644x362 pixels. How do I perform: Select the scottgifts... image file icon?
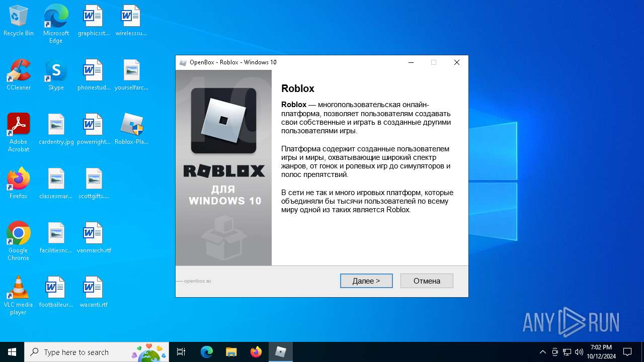click(94, 184)
